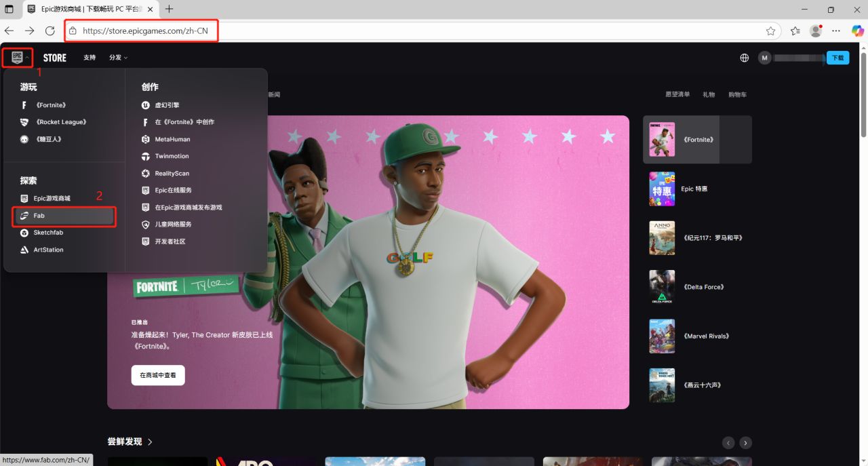
Task: Open a new browser tab
Action: coord(169,9)
